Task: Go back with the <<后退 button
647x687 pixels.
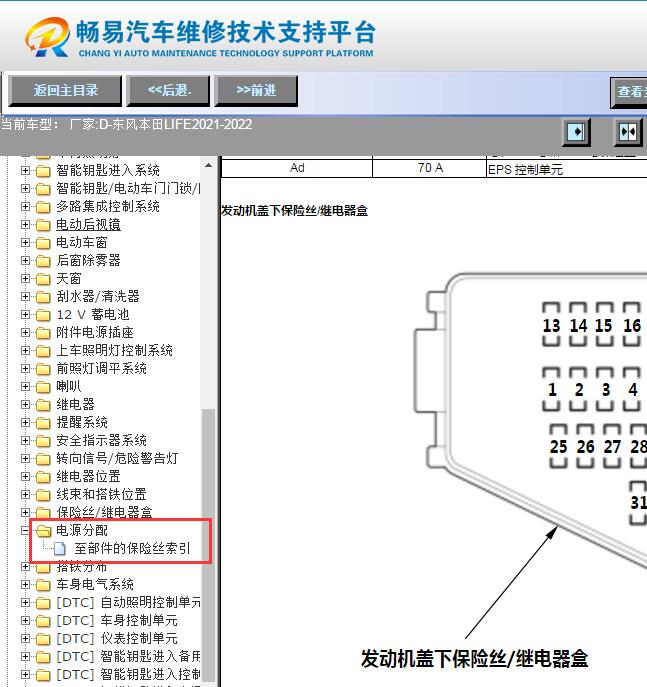Action: pyautogui.click(x=168, y=91)
